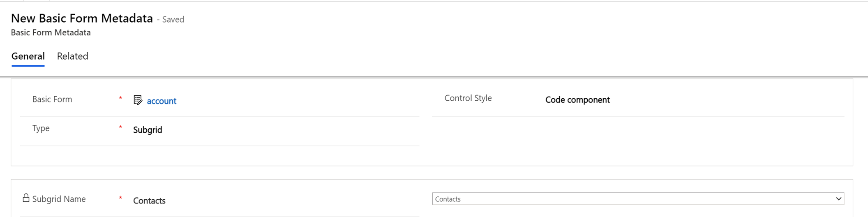Click the "Saved" status indicator
This screenshot has height=217, width=868.
[x=173, y=20]
